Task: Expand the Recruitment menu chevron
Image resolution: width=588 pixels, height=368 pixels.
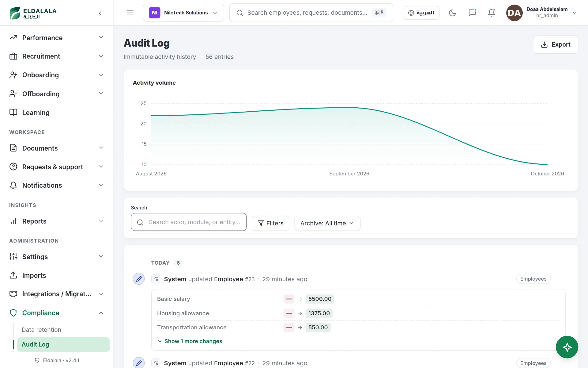Action: pos(101,56)
